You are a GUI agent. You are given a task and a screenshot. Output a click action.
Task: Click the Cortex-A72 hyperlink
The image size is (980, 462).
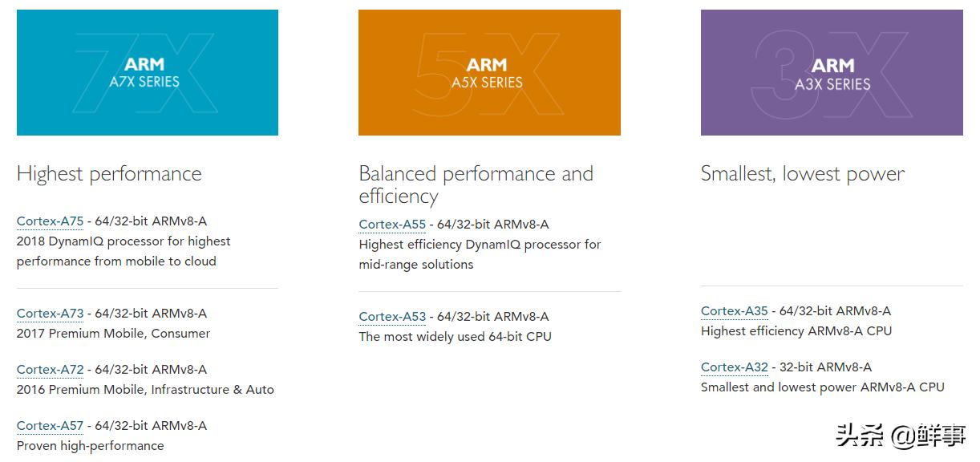pos(50,370)
